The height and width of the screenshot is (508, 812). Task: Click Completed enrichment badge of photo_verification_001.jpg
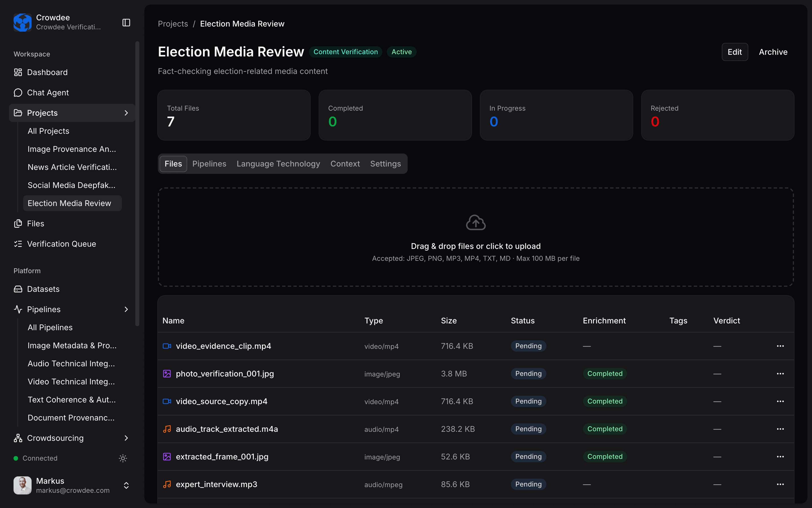605,374
